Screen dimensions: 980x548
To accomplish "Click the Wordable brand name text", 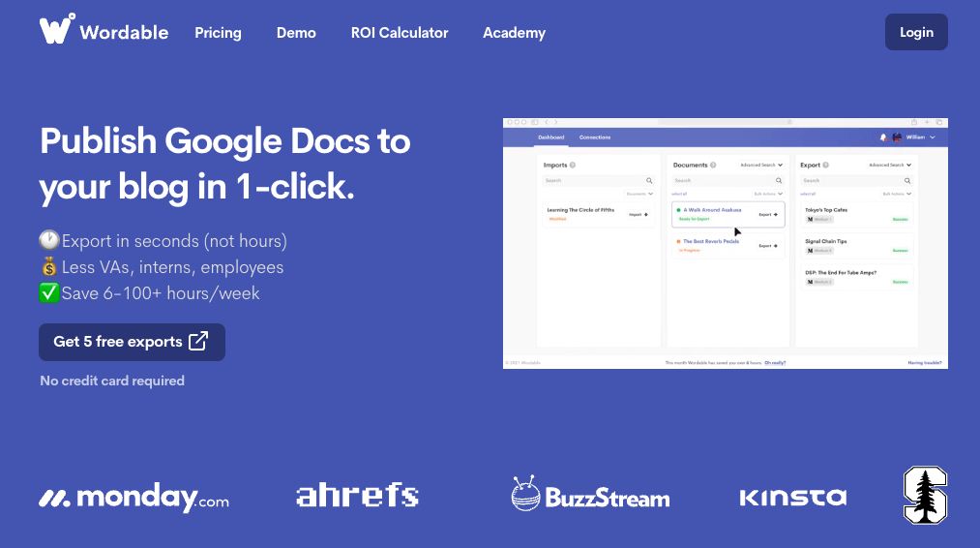I will (x=124, y=33).
